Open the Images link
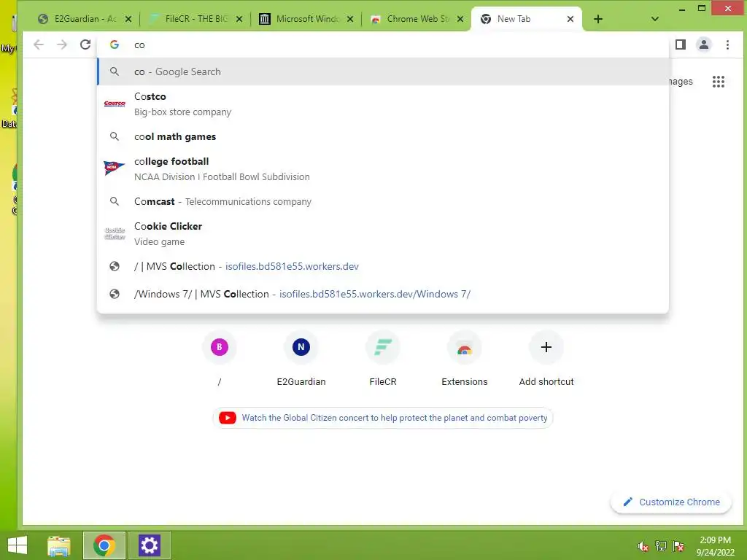Image resolution: width=747 pixels, height=560 pixels. coord(681,82)
